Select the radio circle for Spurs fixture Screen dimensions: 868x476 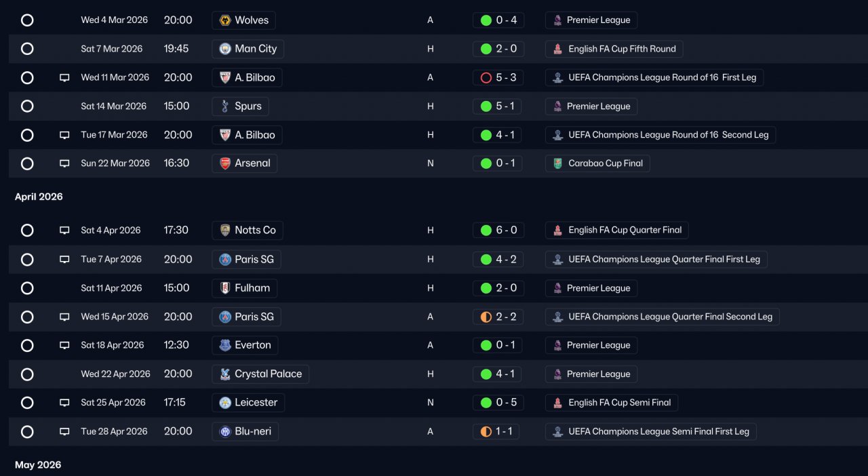(x=27, y=106)
